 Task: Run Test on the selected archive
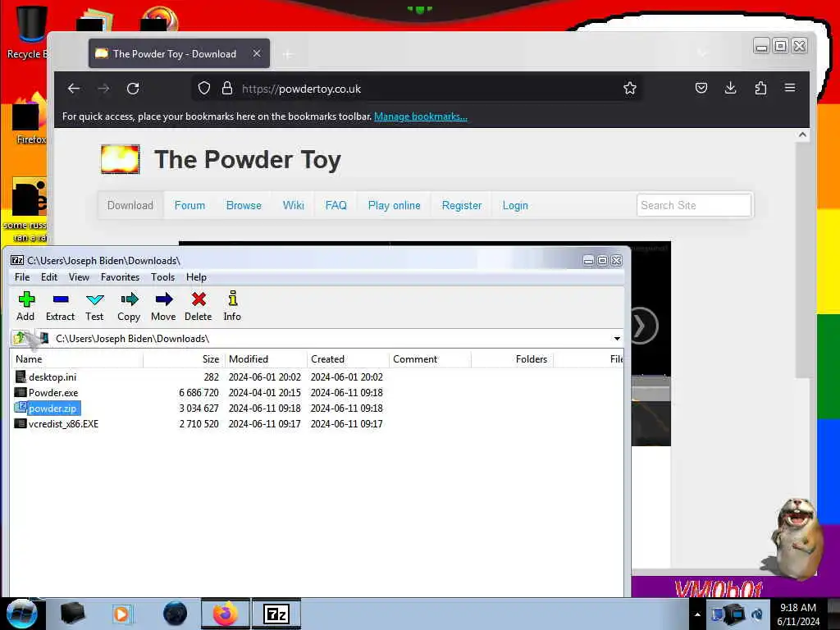click(x=94, y=307)
